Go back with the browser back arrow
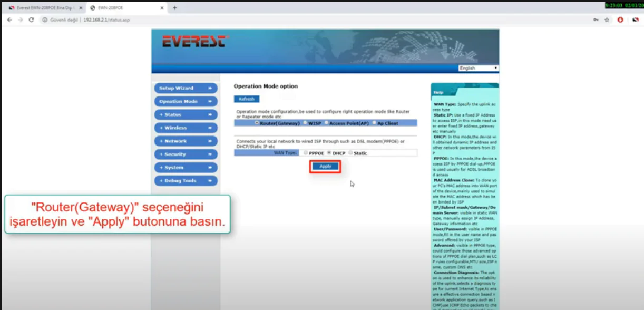Viewport: 644px width, 310px height. point(9,20)
